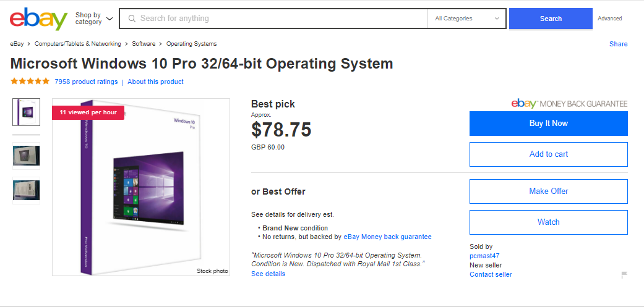The height and width of the screenshot is (307, 644).
Task: Open the Advanced search link
Action: coord(609,19)
